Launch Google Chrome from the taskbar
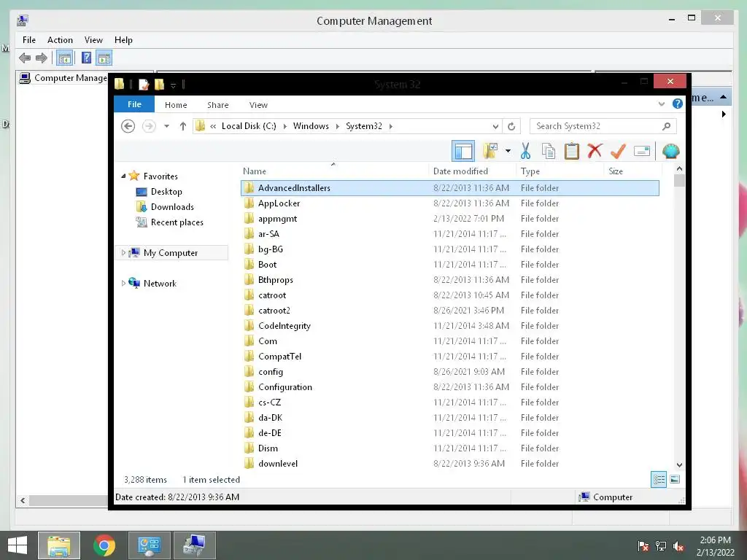This screenshot has width=747, height=560. 104,545
